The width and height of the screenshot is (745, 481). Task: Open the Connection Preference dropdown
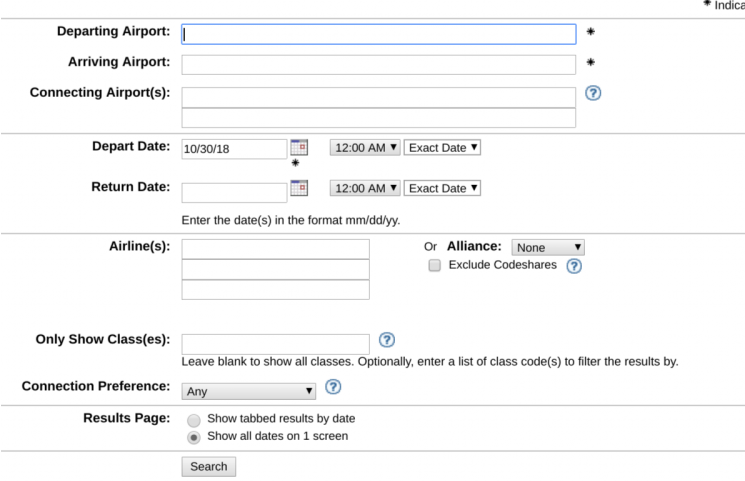tap(249, 391)
